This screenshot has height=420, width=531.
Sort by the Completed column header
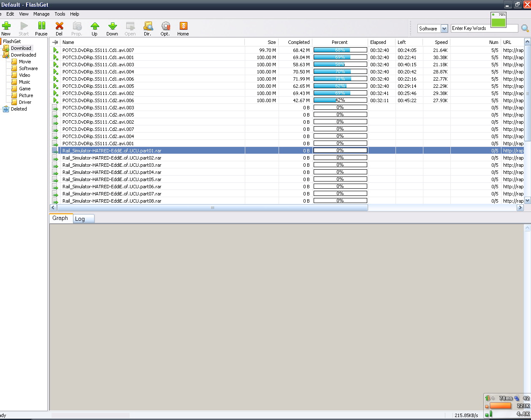point(295,42)
